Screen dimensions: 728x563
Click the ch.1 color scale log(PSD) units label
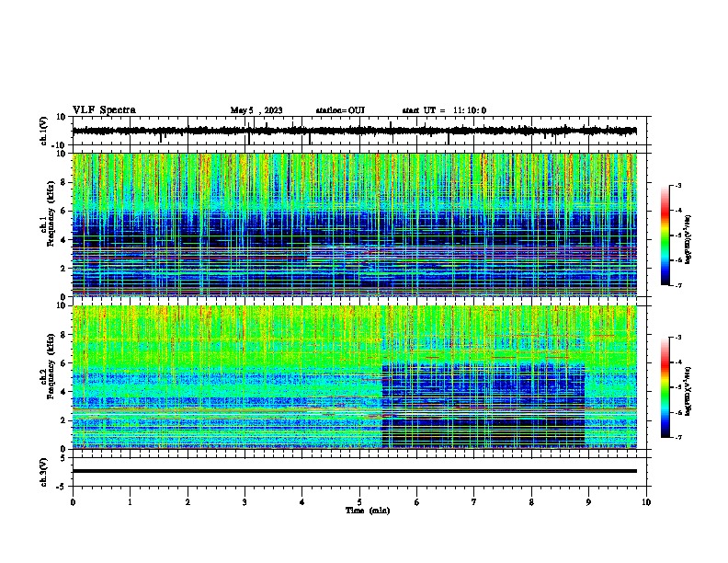coord(688,239)
